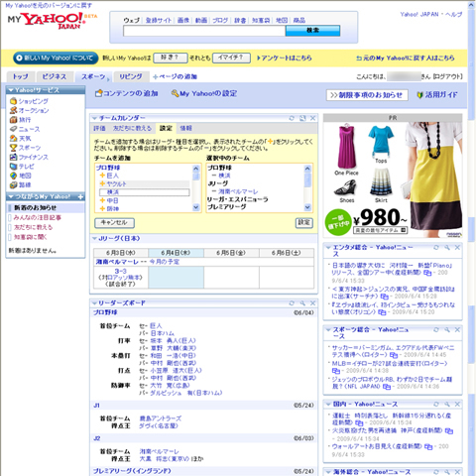Toggle the 知恵袋に聞く checkbox
Image resolution: width=476 pixels, height=476 pixels.
coord(10,237)
